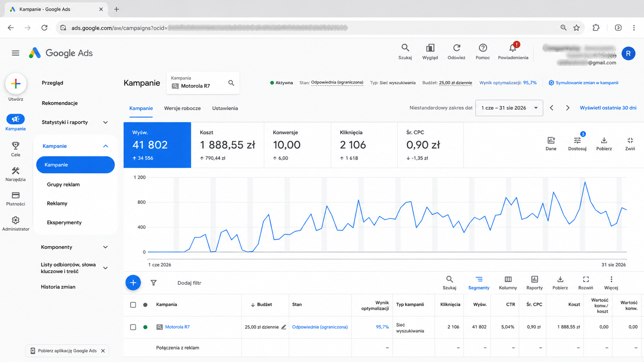Select Kampanie megaphone icon in sidebar
The width and height of the screenshot is (644, 362).
pos(15,119)
